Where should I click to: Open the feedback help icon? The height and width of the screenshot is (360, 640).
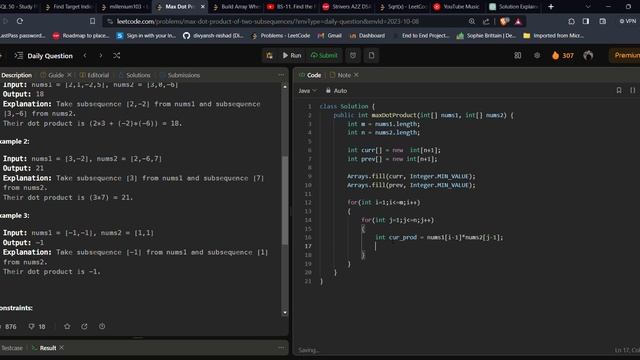[102, 327]
